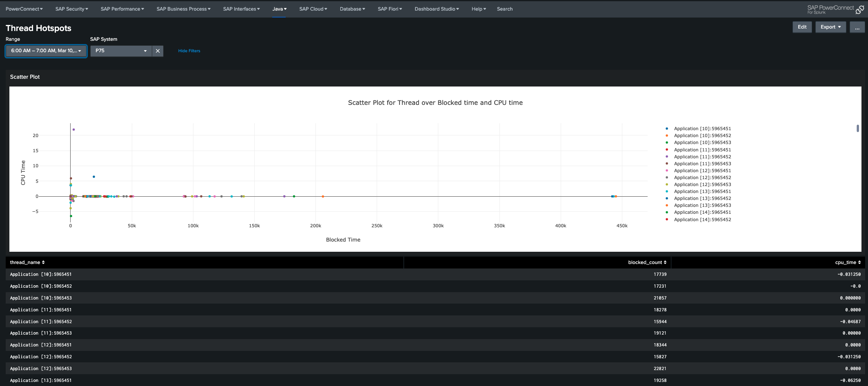Toggle Application [11]:5965452 legend series
This screenshot has width=868, height=386.
click(702, 157)
